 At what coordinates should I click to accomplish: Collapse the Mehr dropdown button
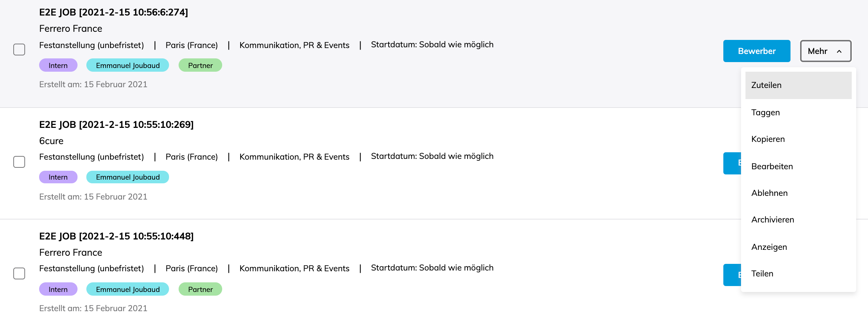point(825,51)
